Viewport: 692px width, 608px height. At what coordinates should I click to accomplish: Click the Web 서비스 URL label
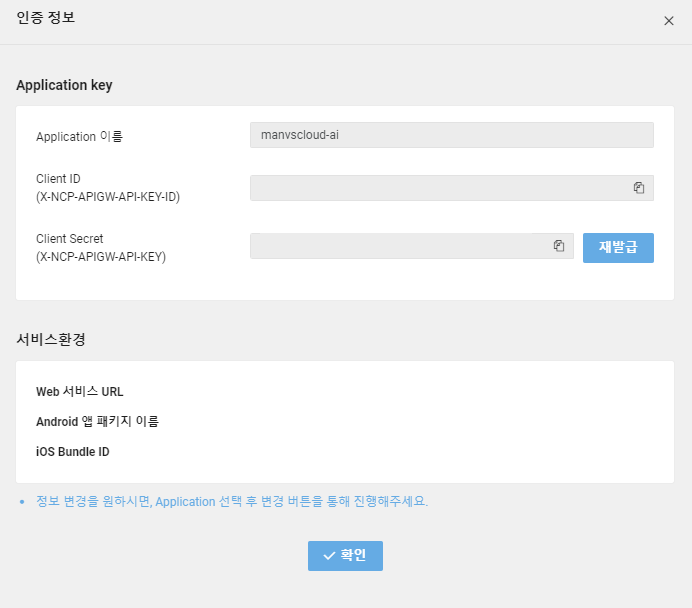point(80,392)
